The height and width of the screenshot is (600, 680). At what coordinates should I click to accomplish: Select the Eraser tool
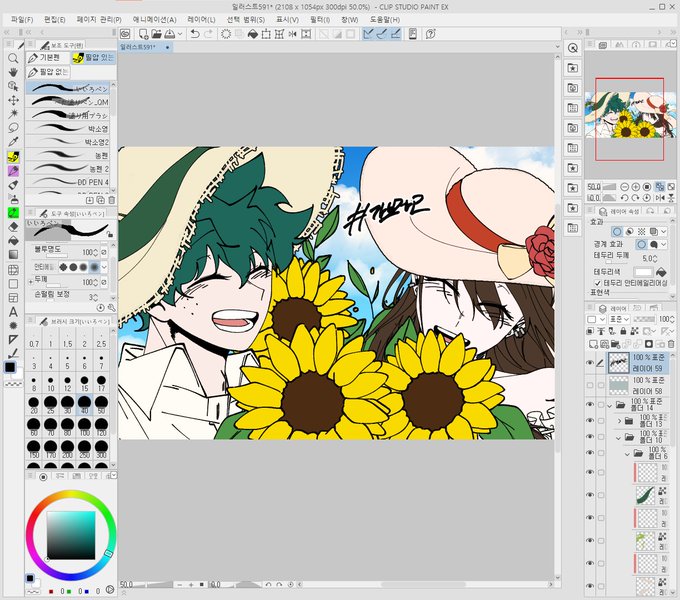tap(13, 227)
